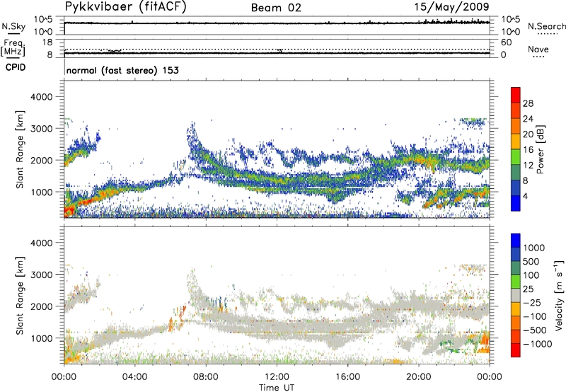The width and height of the screenshot is (566, 392).
Task: Click the 3000 tick on velocity panel axis
Action: 41,275
